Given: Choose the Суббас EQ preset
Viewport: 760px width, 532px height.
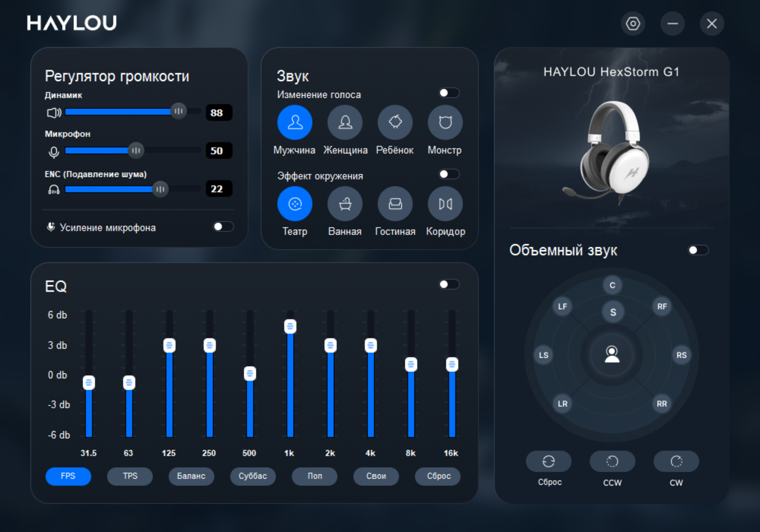Looking at the screenshot, I should (253, 476).
